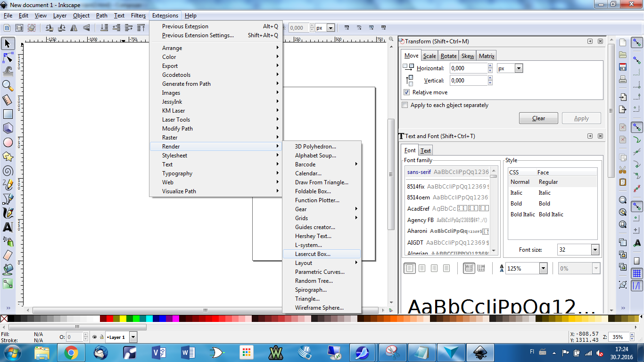Choose the Spray tool
The image size is (644, 362).
click(8, 241)
